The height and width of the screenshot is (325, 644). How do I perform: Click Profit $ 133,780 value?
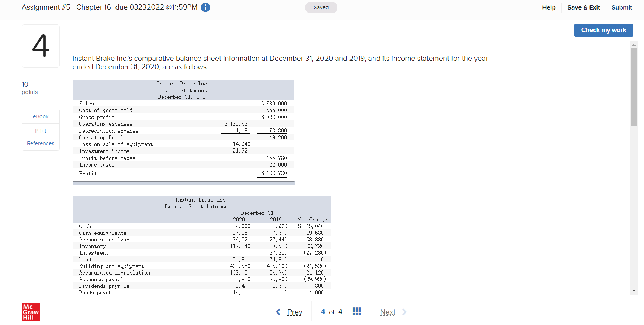coord(274,173)
